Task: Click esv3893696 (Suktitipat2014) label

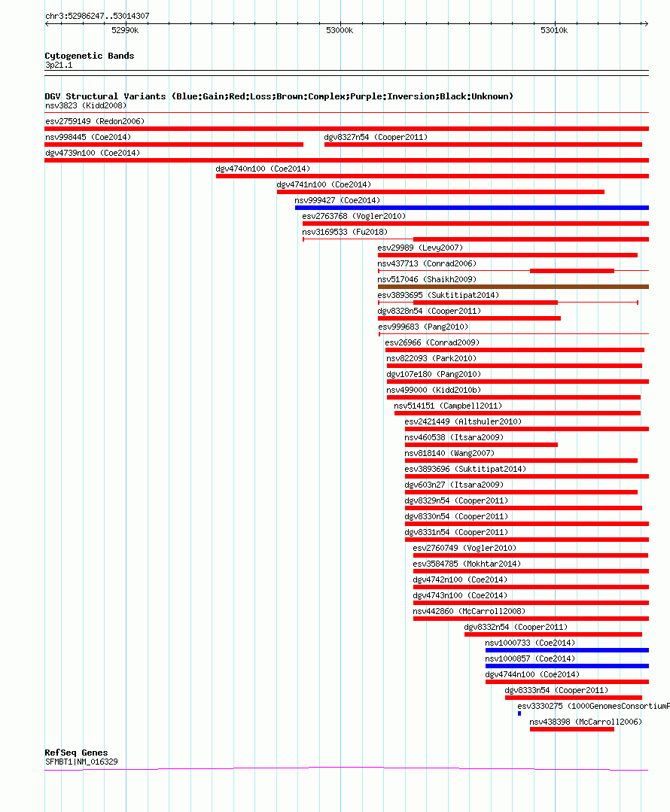Action: click(465, 469)
